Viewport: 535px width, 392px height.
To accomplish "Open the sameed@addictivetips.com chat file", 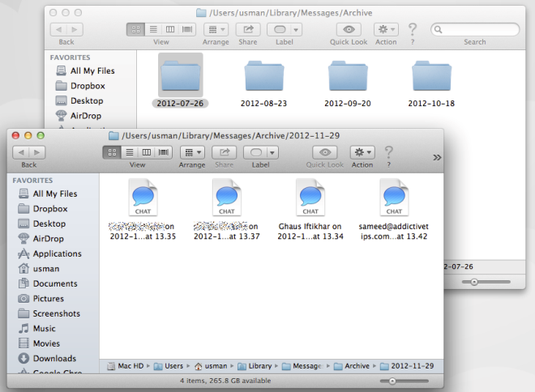I will coord(394,199).
